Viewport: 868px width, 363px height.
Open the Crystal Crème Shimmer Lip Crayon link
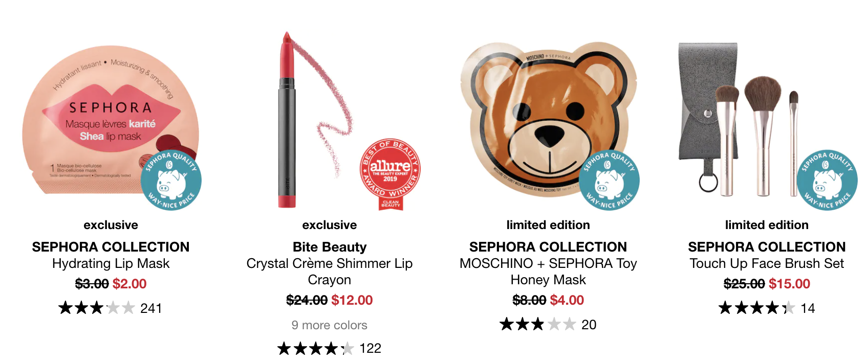[x=330, y=271]
